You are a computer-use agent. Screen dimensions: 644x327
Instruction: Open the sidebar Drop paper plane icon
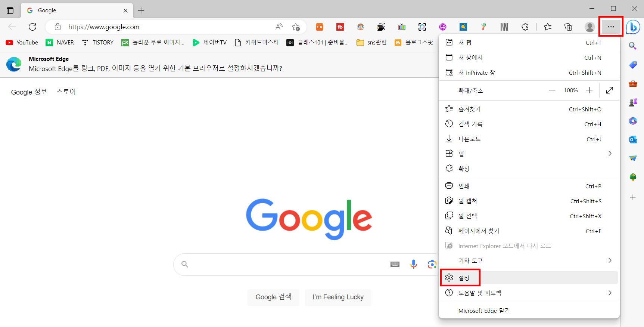pyautogui.click(x=633, y=158)
